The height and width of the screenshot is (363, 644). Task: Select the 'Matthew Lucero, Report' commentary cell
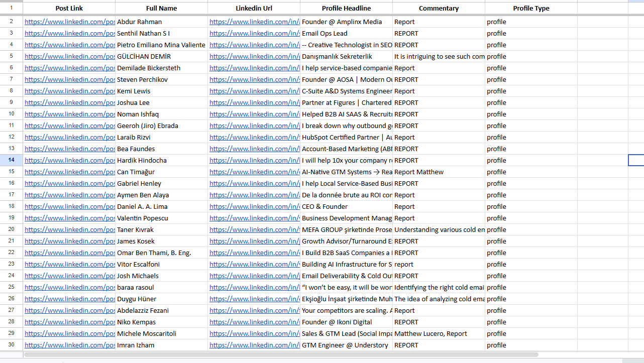[439, 333]
